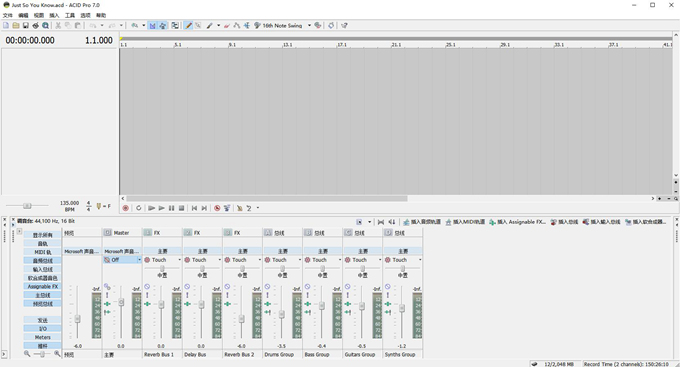The width and height of the screenshot is (680, 367).
Task: Click the Bass Group channel name label
Action: point(317,354)
